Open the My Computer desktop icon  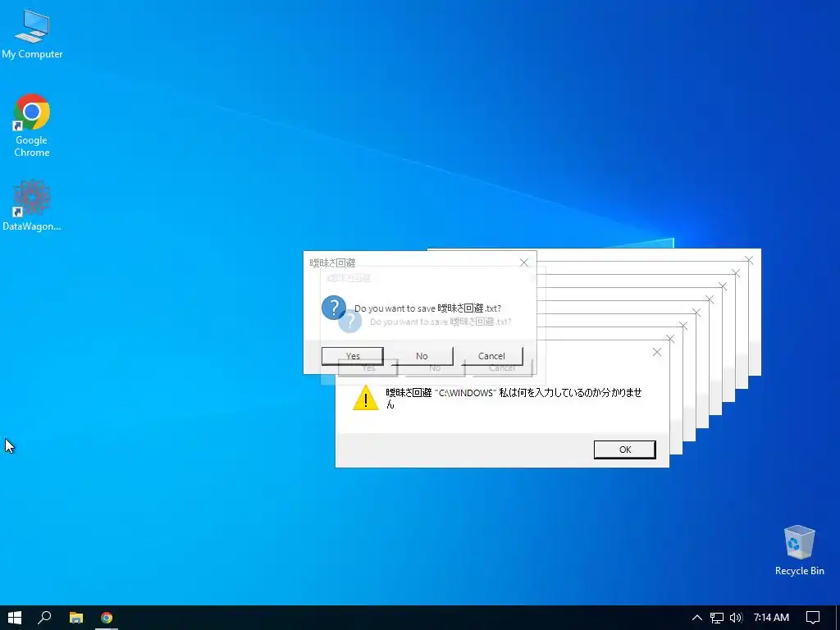pos(32,34)
